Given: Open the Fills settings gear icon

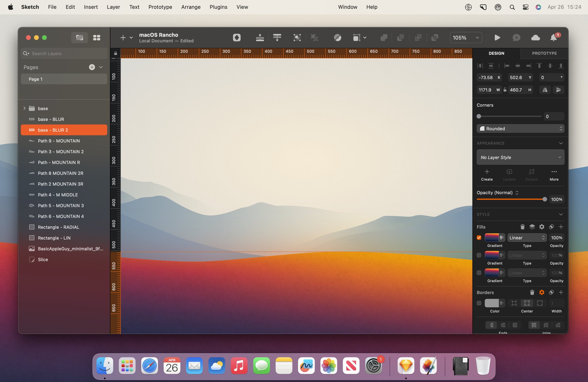Looking at the screenshot, I should 542,227.
